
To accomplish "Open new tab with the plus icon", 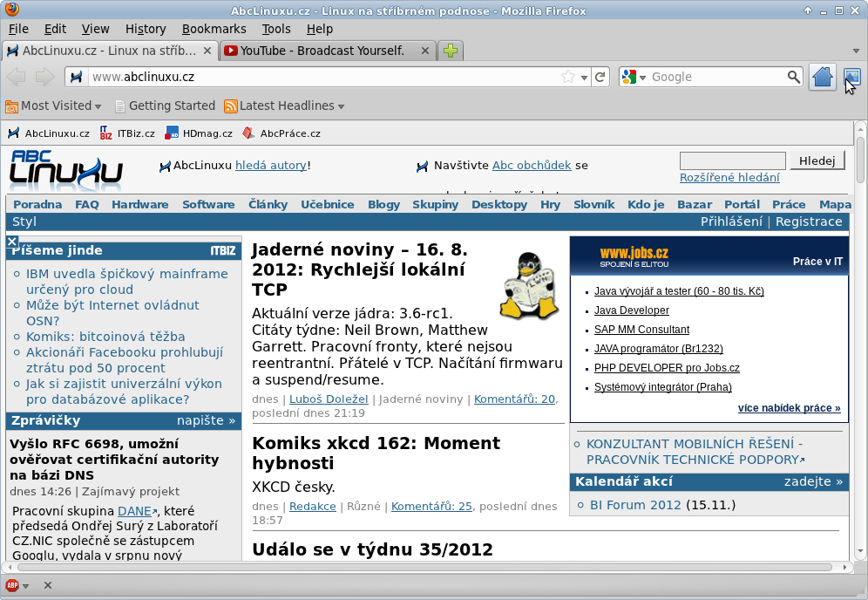I will point(451,51).
